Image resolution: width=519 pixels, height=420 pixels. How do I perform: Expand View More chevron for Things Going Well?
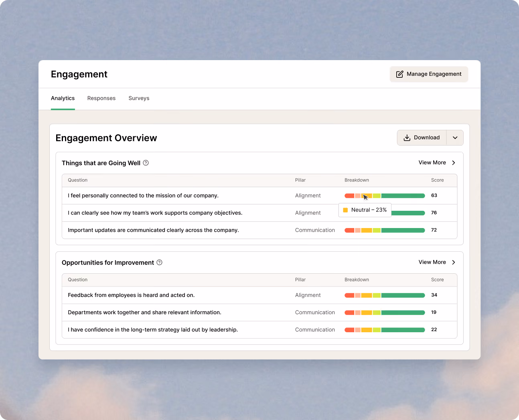[454, 163]
